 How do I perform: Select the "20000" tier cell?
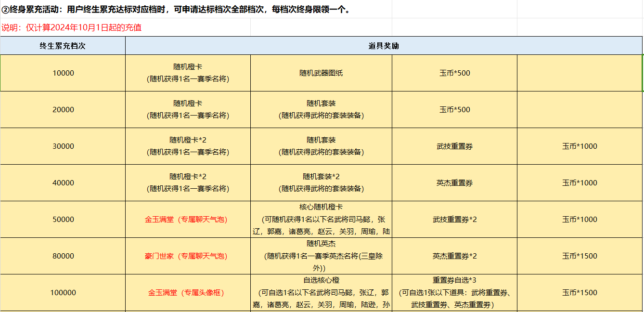pos(63,110)
